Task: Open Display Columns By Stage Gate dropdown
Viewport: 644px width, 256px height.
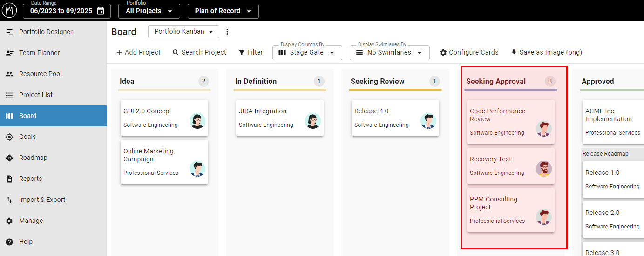Action: (x=307, y=53)
